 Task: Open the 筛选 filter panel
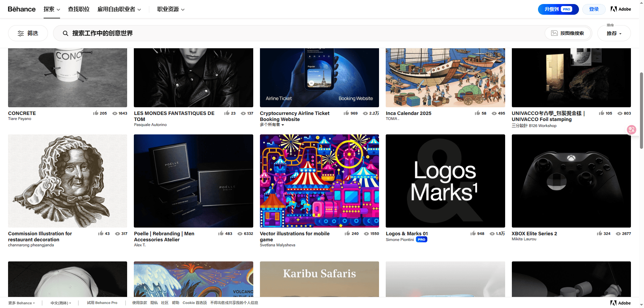[28, 33]
